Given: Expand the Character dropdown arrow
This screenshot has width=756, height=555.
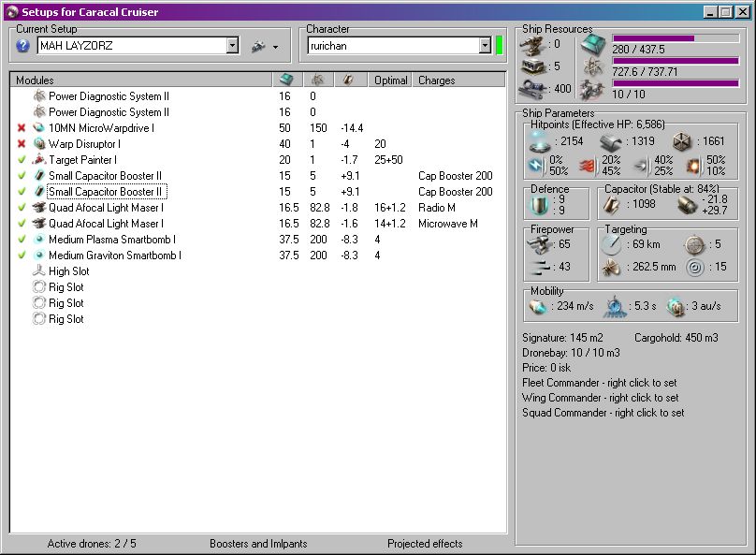Looking at the screenshot, I should 485,46.
